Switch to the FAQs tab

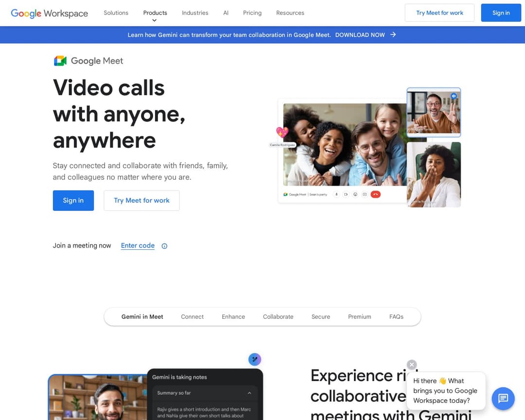396,316
